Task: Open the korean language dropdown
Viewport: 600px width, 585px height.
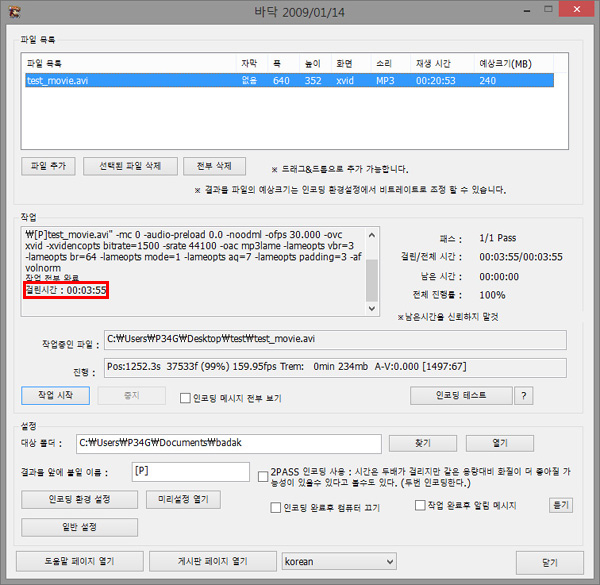Action: [x=339, y=561]
